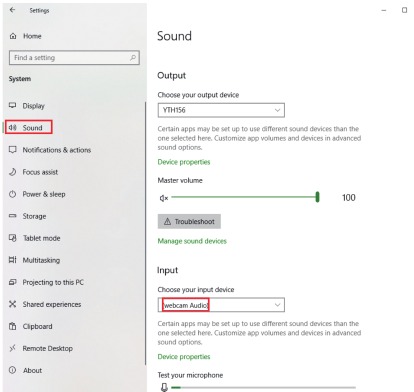Click the Troubleshoot warning triangle icon
This screenshot has height=392, width=414.
tap(167, 222)
